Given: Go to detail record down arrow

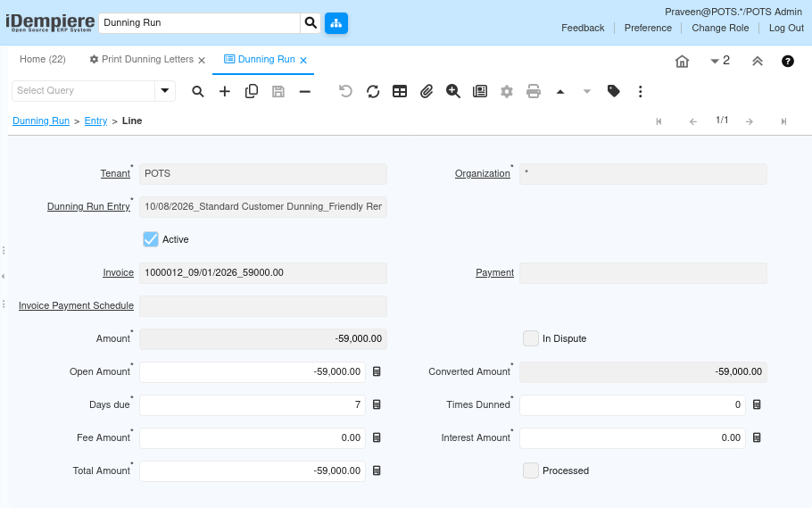Looking at the screenshot, I should (x=587, y=92).
